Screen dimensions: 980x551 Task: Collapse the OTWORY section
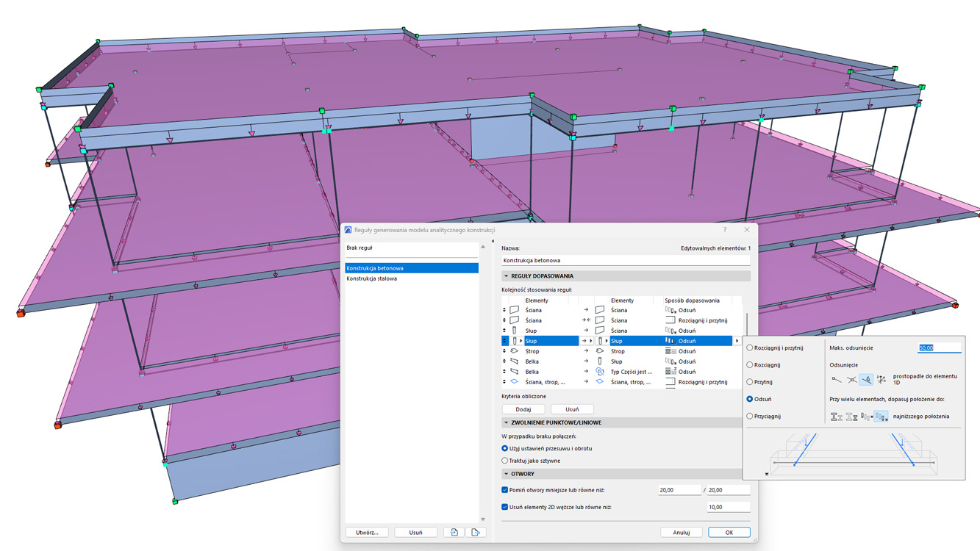click(505, 473)
